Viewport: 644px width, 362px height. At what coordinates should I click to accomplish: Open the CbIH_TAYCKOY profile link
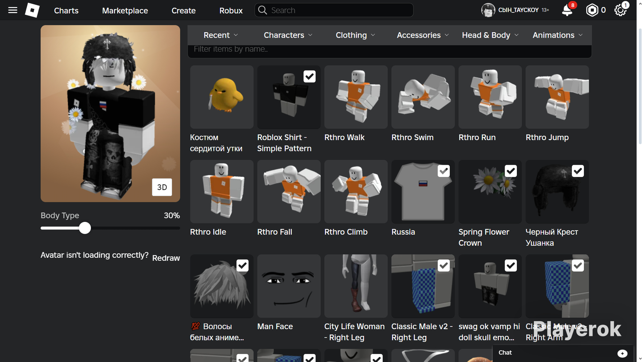[x=518, y=10]
